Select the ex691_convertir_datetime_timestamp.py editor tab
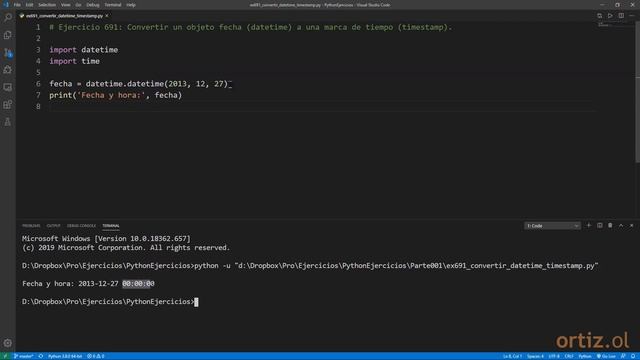 click(64, 16)
